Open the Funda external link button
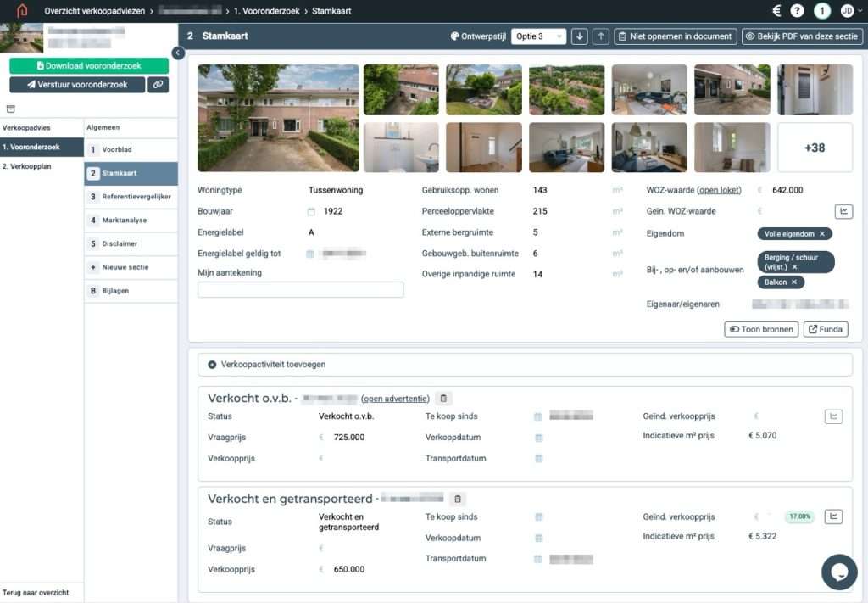This screenshot has height=603, width=868. click(x=826, y=329)
